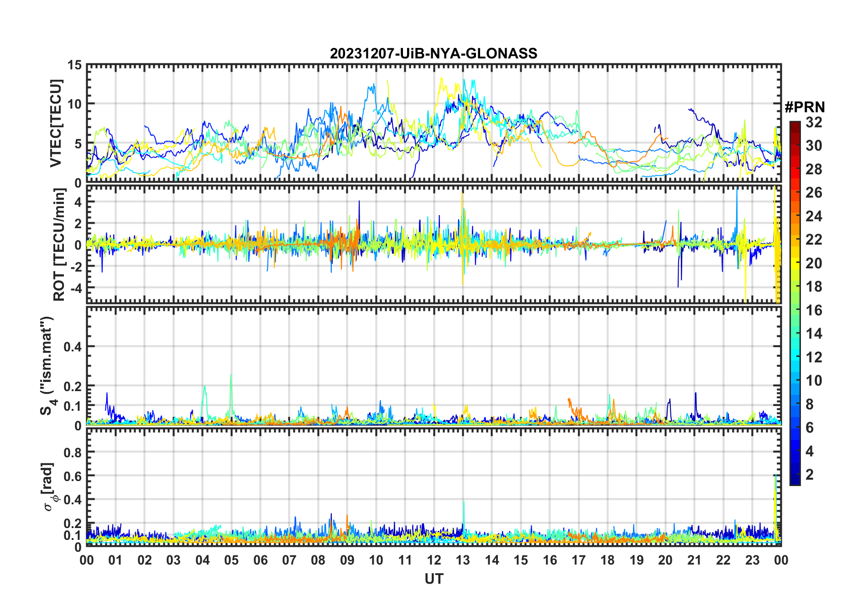Click colorbar tick label 26
Viewport: 868px width, 607px height.
point(814,193)
